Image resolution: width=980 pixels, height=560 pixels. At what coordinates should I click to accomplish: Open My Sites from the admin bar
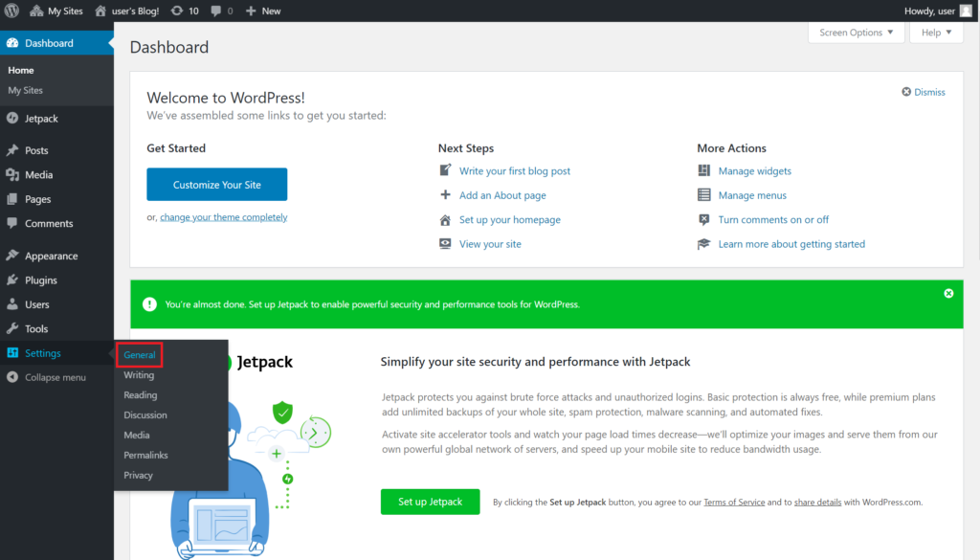pos(56,11)
